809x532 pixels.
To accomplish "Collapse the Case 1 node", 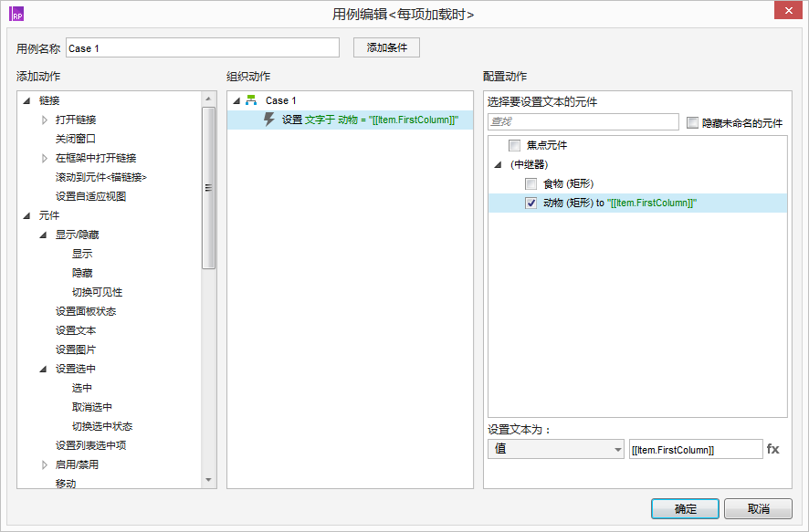I will [236, 100].
